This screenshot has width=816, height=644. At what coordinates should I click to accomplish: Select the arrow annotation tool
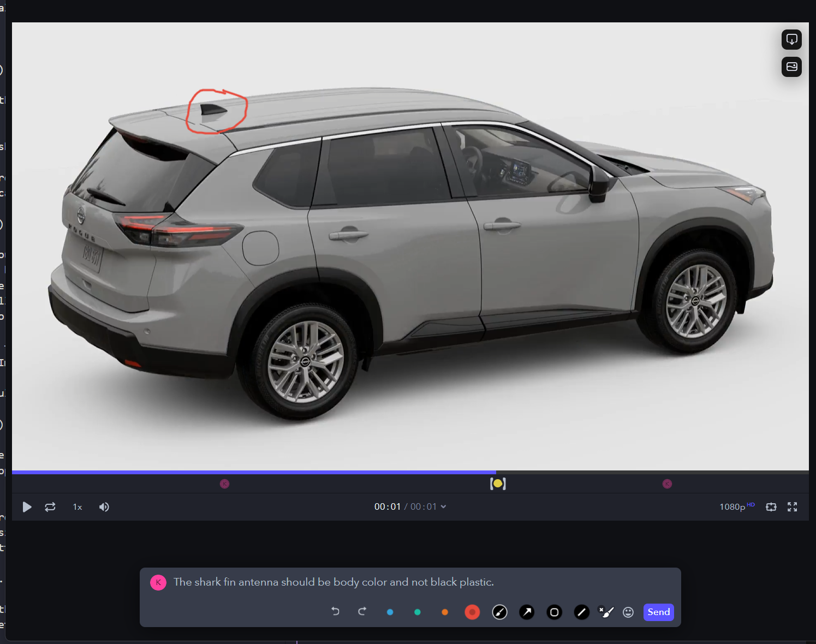527,612
